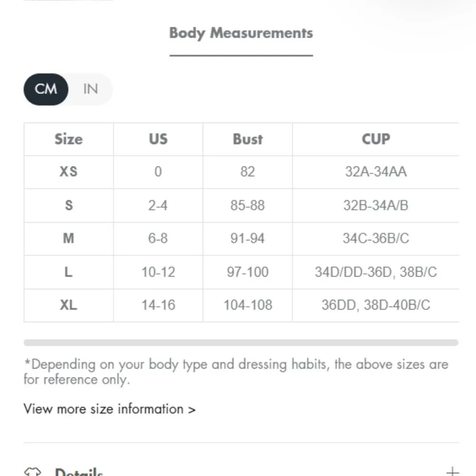
Task: Click the CUP column header
Action: coord(376,139)
